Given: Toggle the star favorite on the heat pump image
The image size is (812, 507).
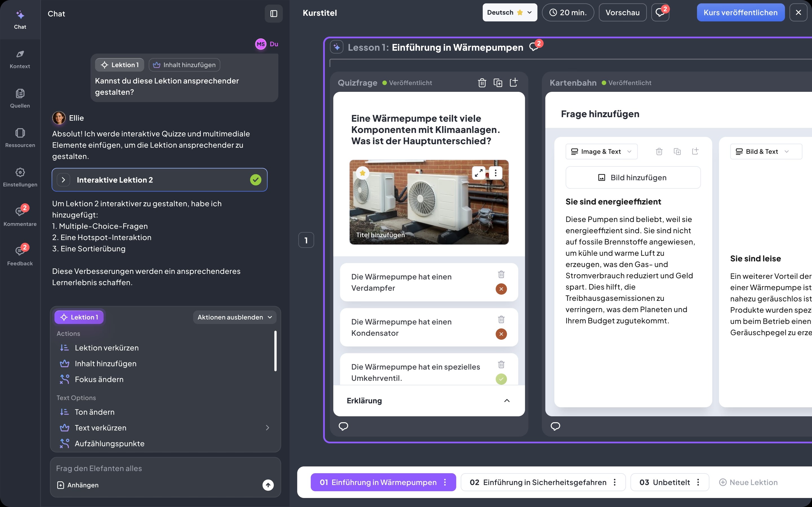Looking at the screenshot, I should [362, 173].
